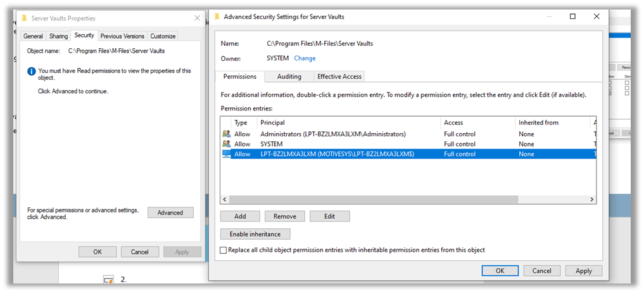Image resolution: width=644 pixels, height=293 pixels.
Task: Click the LPT-BZ2LMXA3LXM computer account icon
Action: (x=226, y=154)
